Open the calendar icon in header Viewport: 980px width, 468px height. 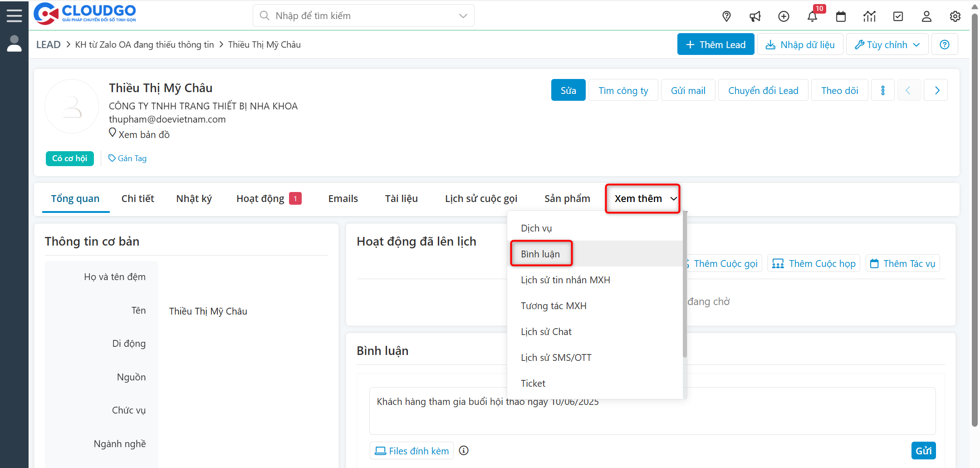[841, 16]
